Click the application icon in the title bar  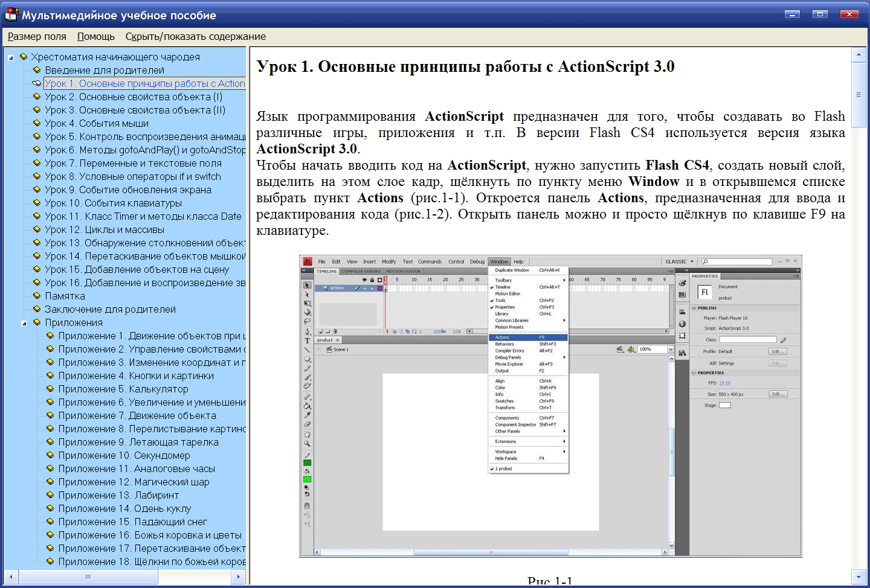[x=11, y=15]
